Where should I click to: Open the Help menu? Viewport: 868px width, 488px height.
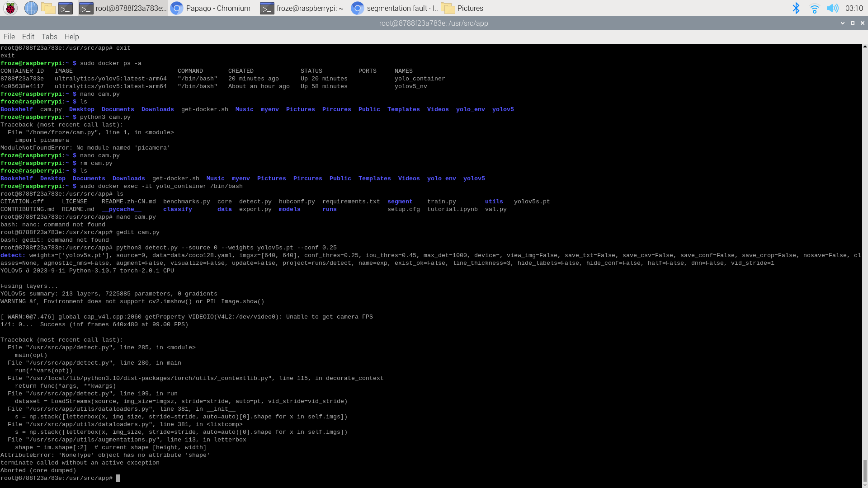[x=71, y=37]
